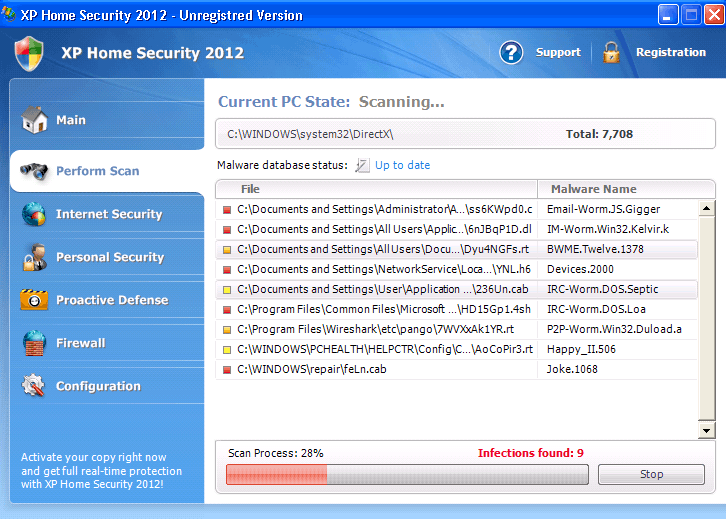Click the binoculars Perform Scan icon

coord(34,171)
